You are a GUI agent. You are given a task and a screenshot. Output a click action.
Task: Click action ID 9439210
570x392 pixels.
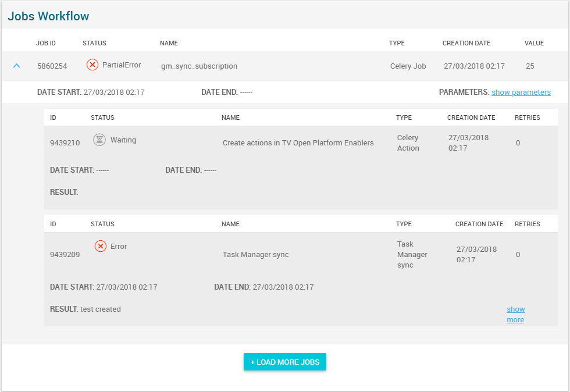[x=65, y=142]
